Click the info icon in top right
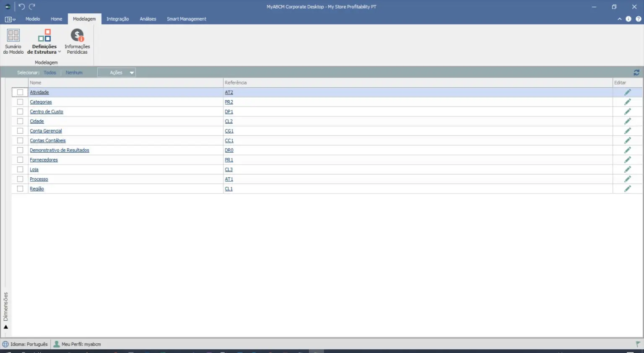 (x=628, y=19)
